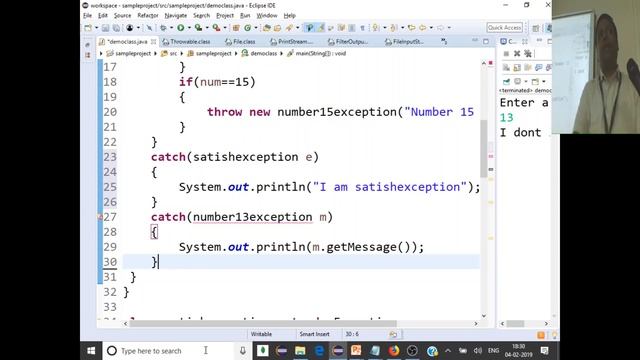Toggle Show Whitespace Characters pilcrow icon
640x360 pixels.
point(362,28)
